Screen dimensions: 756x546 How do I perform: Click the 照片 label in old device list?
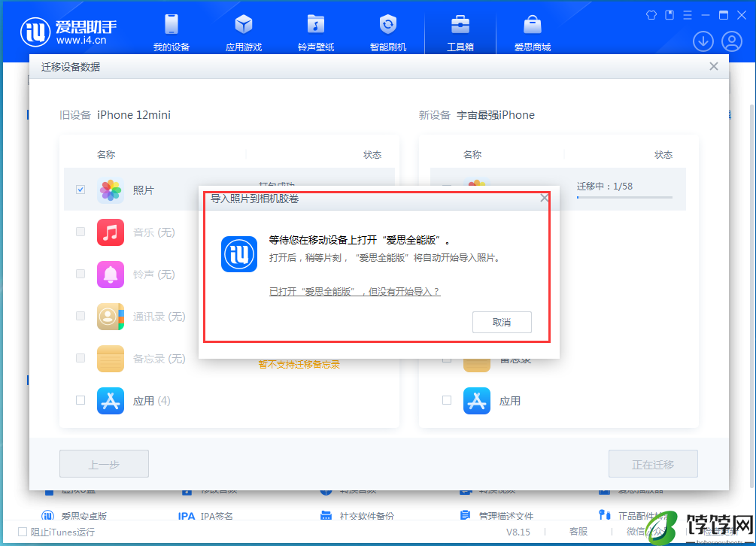pyautogui.click(x=143, y=190)
